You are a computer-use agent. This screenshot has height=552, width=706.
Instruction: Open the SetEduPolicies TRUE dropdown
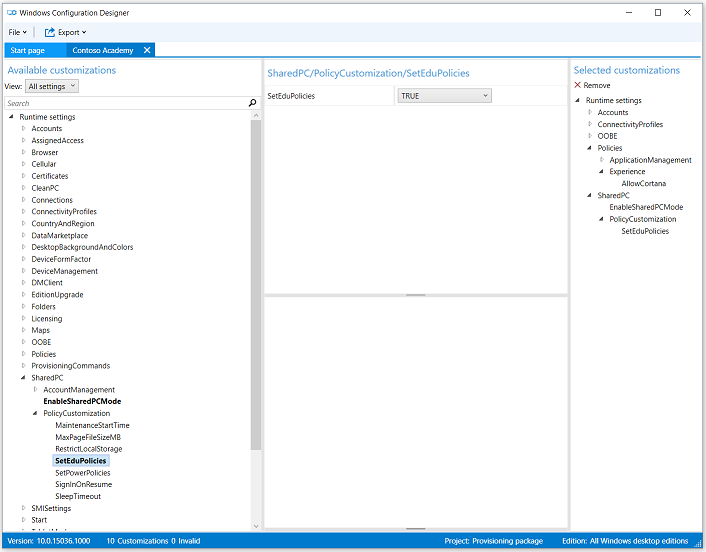click(x=444, y=96)
